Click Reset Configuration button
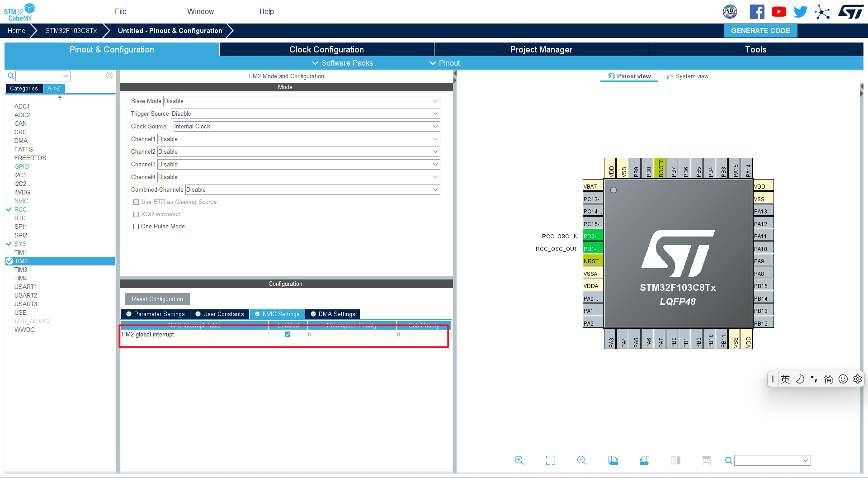The width and height of the screenshot is (868, 478). point(157,299)
